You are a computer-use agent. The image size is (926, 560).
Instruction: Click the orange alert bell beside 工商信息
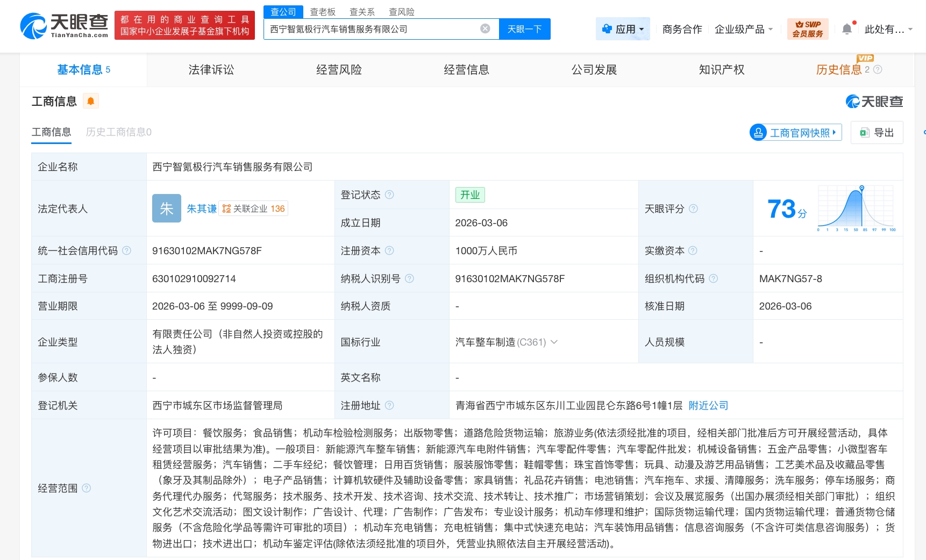pos(91,101)
